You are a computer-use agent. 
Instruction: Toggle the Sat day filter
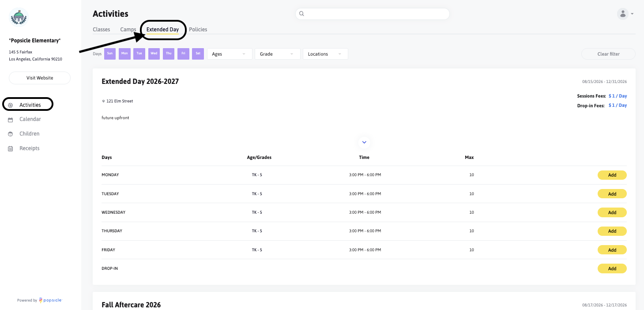(198, 54)
